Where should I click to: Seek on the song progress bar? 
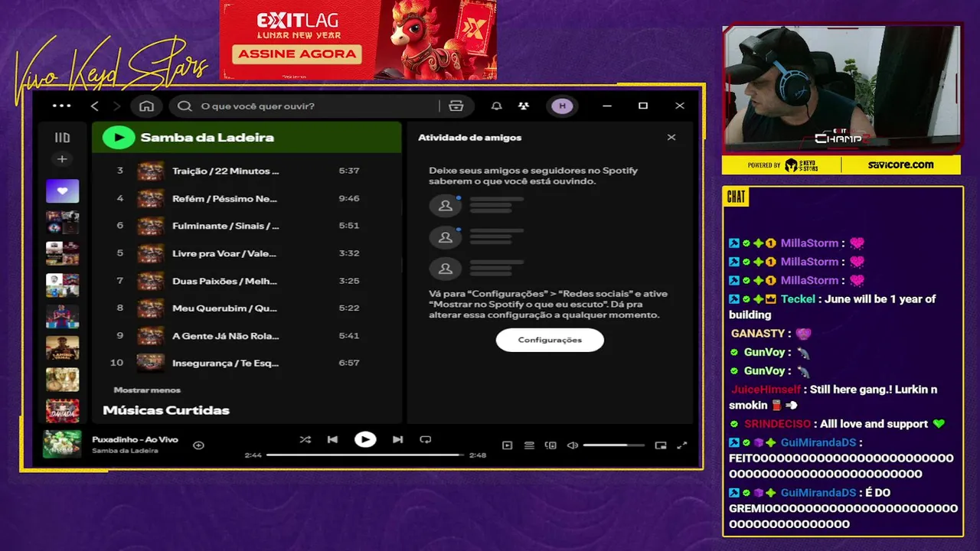[x=365, y=455]
